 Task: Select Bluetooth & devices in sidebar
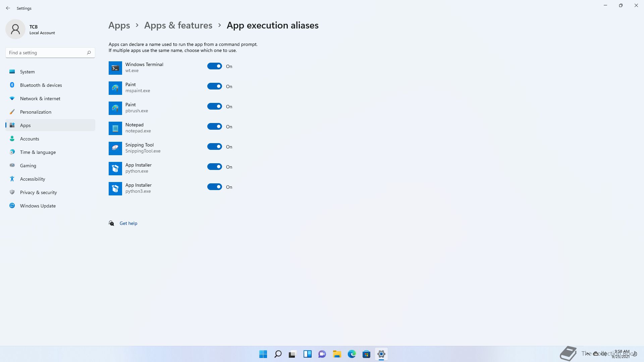point(41,85)
